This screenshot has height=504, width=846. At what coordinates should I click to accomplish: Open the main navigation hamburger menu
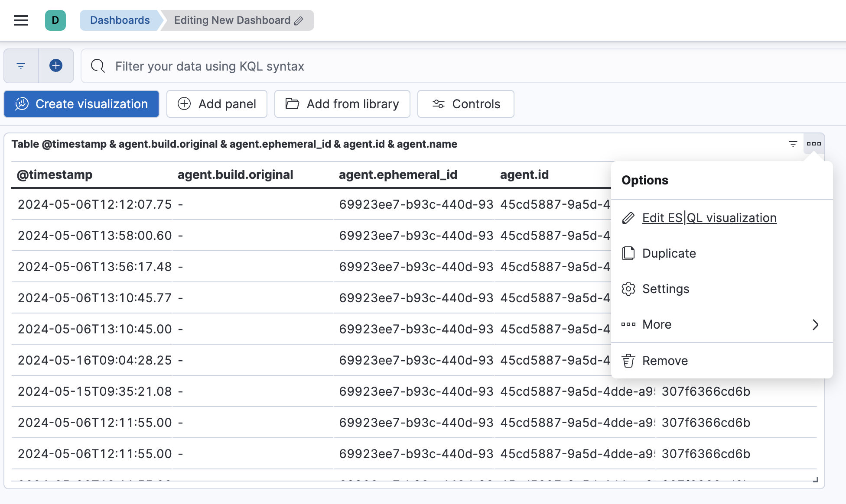[x=20, y=20]
